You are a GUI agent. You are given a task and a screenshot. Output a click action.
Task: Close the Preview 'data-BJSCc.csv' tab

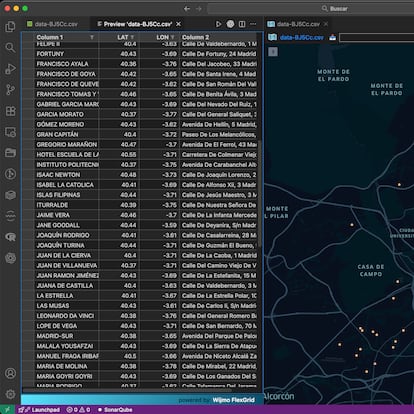click(179, 24)
